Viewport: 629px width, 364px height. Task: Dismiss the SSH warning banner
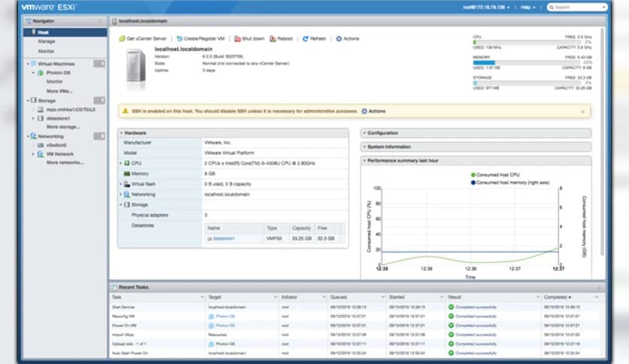point(582,111)
